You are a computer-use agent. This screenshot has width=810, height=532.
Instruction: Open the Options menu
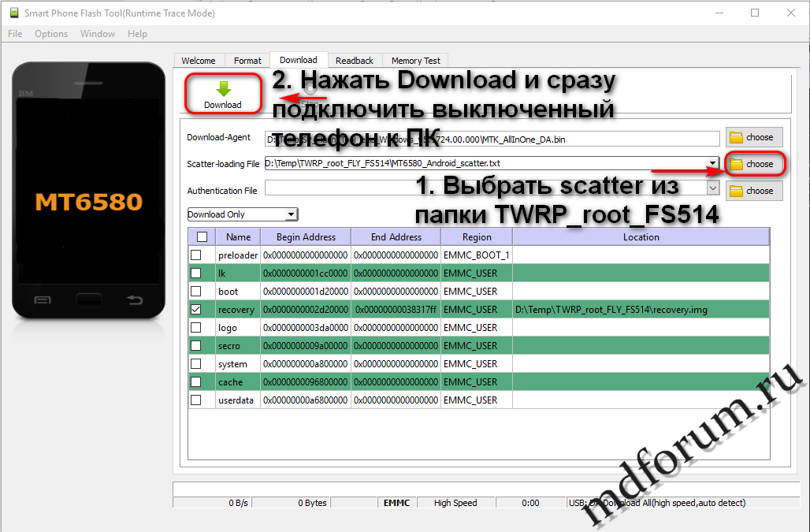[x=51, y=34]
